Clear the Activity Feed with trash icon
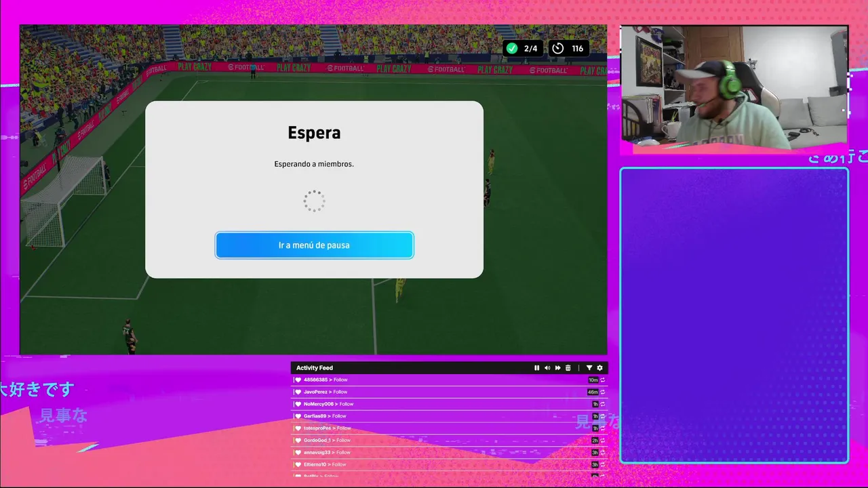 point(568,368)
